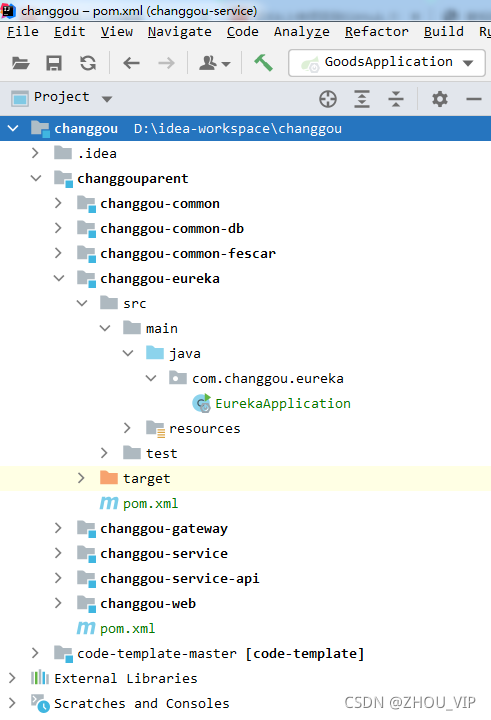Expand code-template-master module
Viewport: 491px width, 720px height.
point(35,653)
